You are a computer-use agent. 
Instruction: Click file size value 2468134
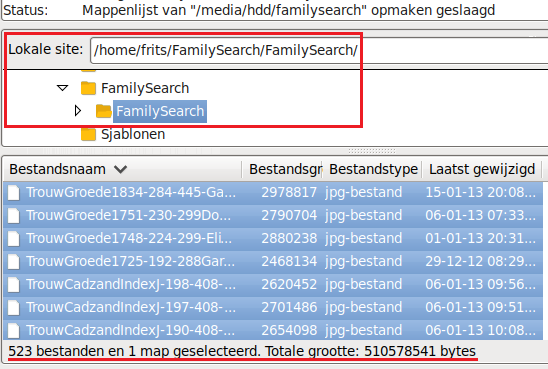tap(289, 262)
